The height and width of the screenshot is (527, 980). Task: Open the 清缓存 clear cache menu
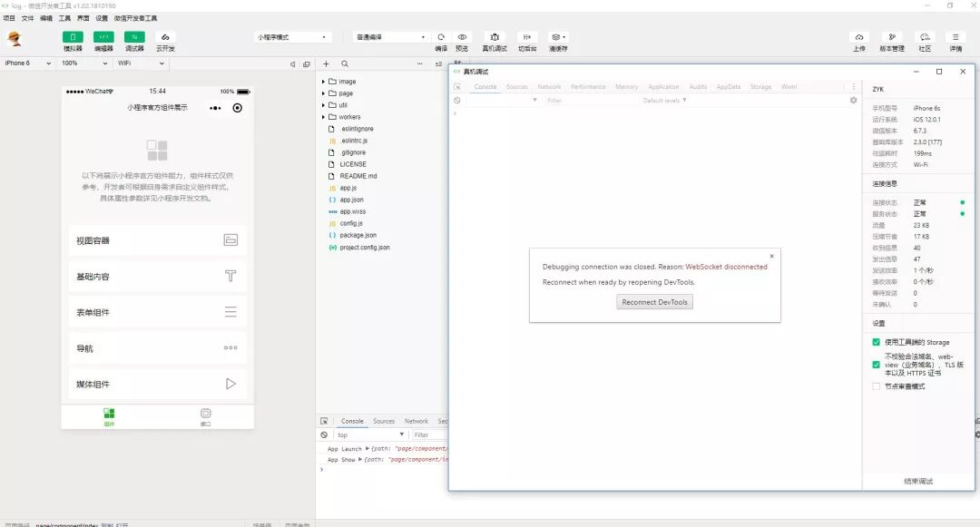pyautogui.click(x=558, y=37)
